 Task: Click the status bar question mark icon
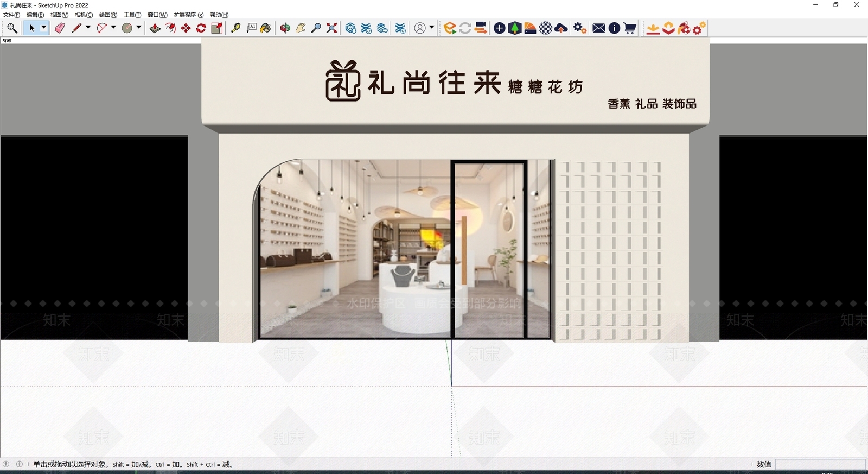click(x=6, y=464)
